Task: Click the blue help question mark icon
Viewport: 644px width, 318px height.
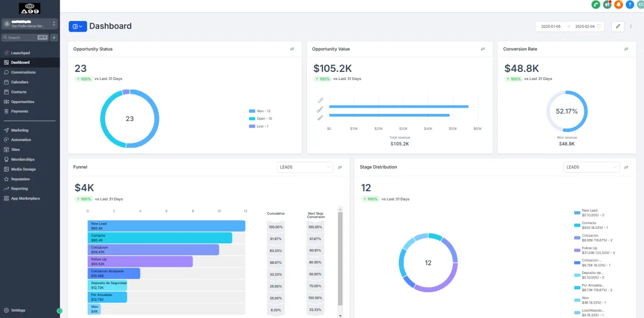Action: pos(630,4)
